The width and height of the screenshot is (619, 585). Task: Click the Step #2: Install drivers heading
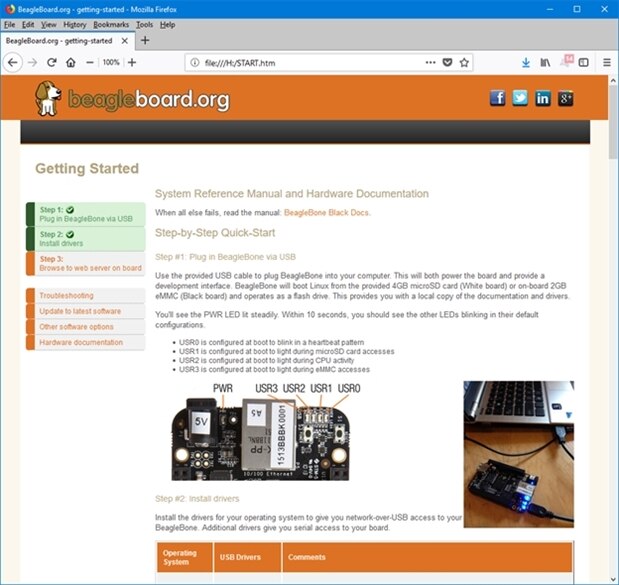[x=197, y=499]
